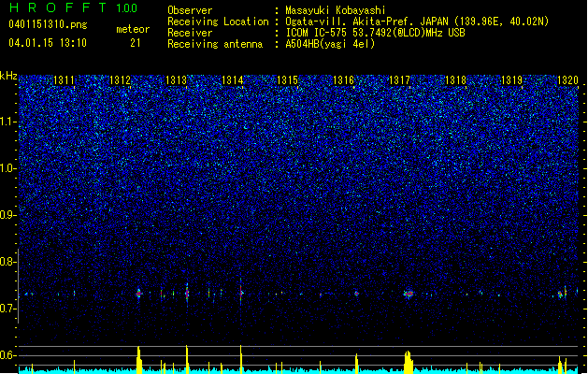This screenshot has height=374, width=588.
Task: Click the meteor echo just before 1320
Action: pos(561,295)
